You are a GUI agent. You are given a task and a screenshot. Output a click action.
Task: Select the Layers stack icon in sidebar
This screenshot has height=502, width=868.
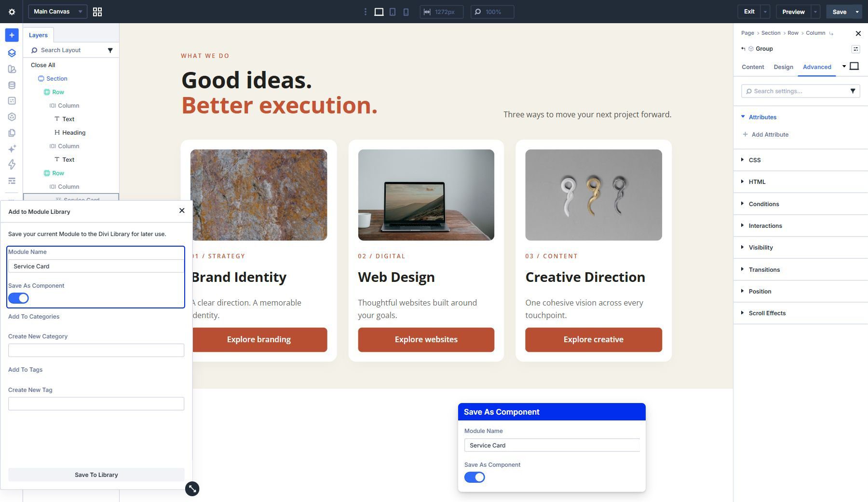click(12, 53)
